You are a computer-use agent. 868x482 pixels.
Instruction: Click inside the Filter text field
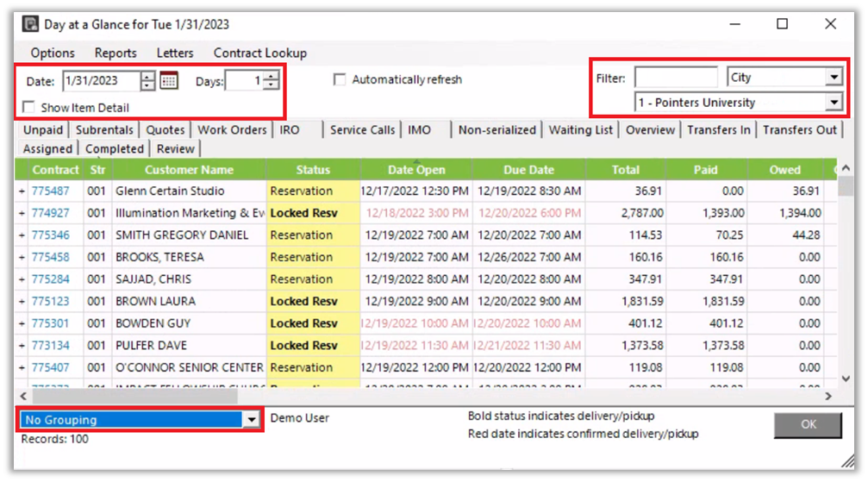tap(675, 78)
